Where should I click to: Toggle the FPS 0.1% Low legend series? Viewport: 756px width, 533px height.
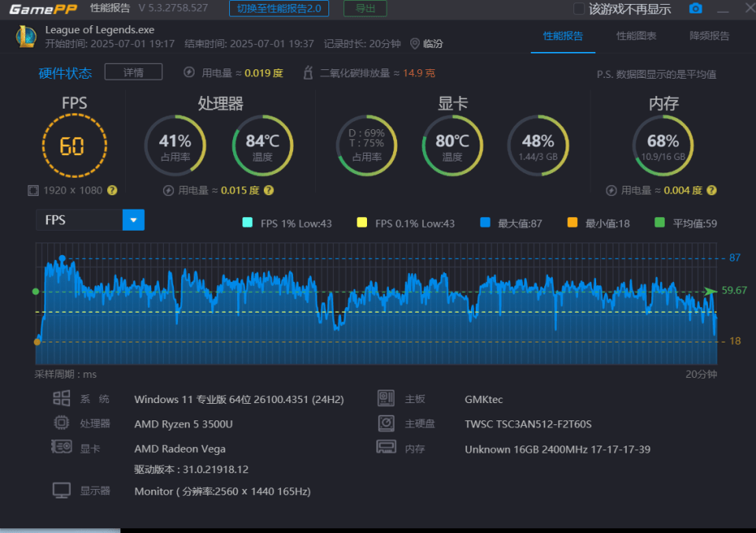pos(362,224)
